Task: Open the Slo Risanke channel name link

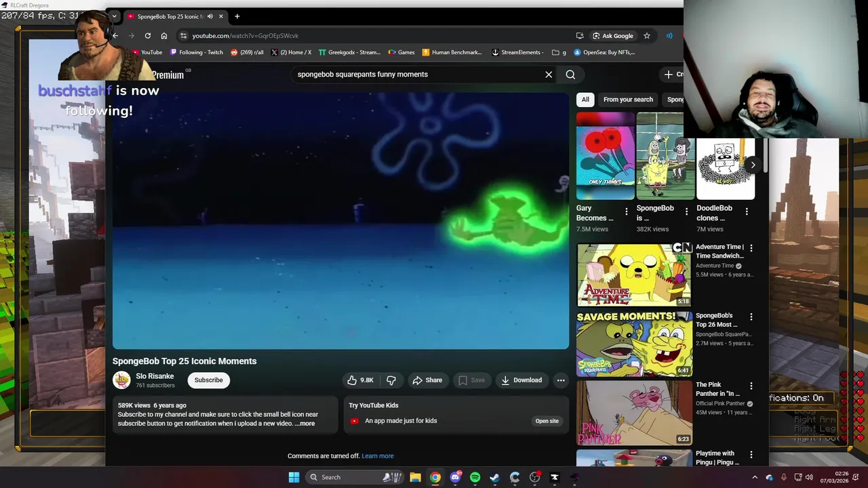Action: click(x=155, y=376)
